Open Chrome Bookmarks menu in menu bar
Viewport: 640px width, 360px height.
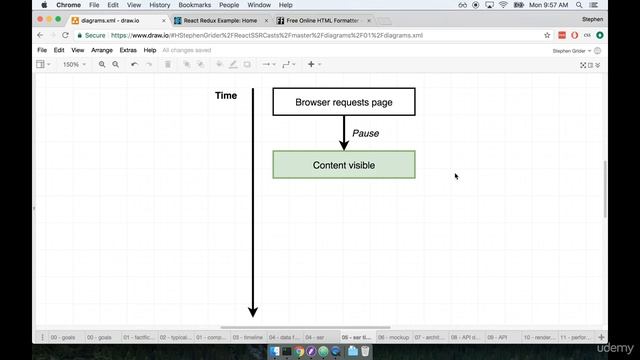(195, 5)
